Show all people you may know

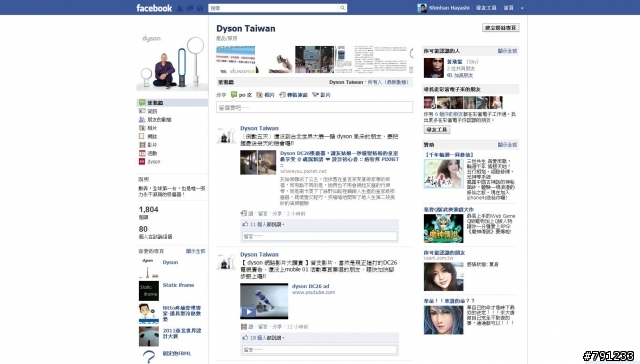pos(507,51)
